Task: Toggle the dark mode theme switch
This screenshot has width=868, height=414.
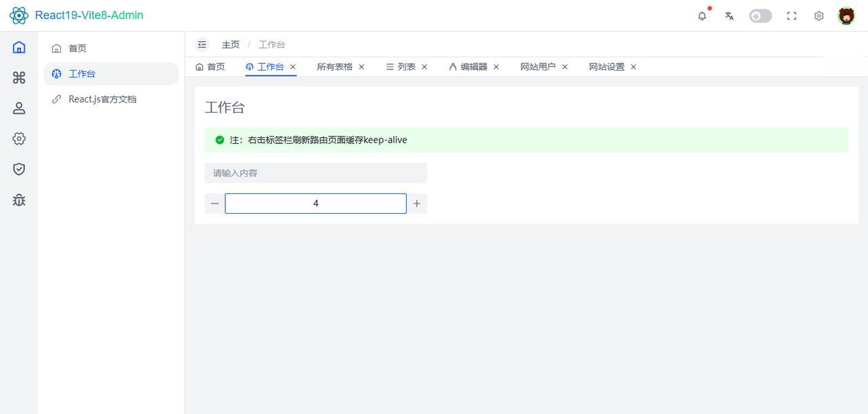Action: (x=760, y=16)
